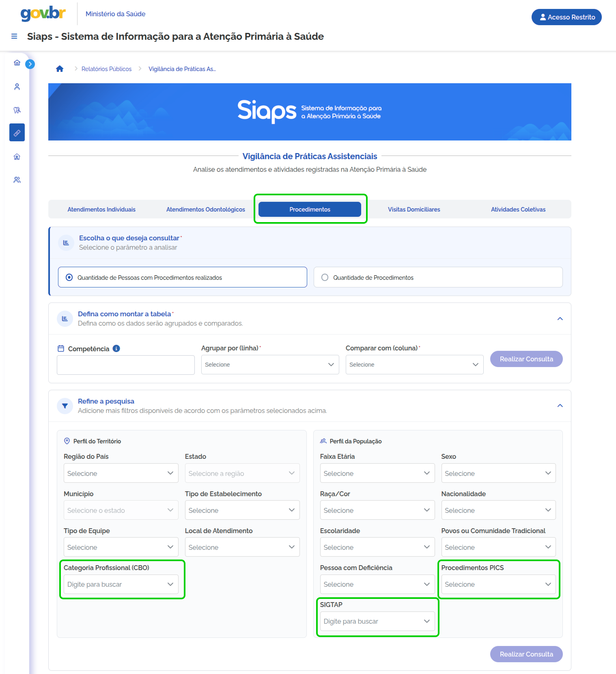Open the group of people icon in sidebar

tap(17, 180)
